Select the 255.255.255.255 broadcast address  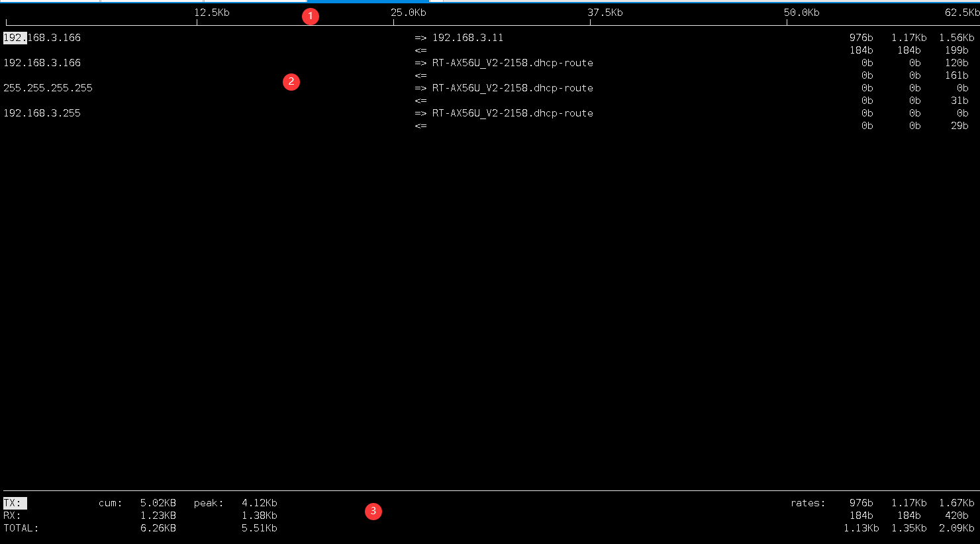click(x=48, y=87)
